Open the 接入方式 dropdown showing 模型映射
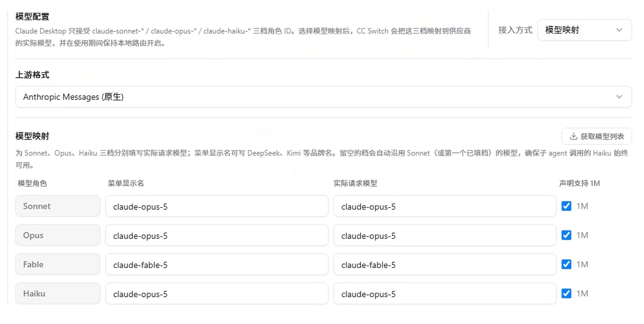 click(x=584, y=30)
